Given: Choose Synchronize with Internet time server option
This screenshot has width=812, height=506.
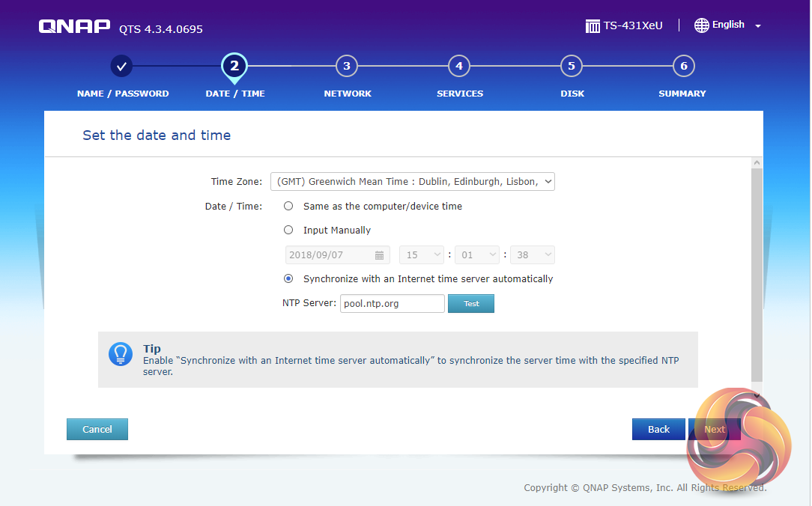Looking at the screenshot, I should coord(288,279).
